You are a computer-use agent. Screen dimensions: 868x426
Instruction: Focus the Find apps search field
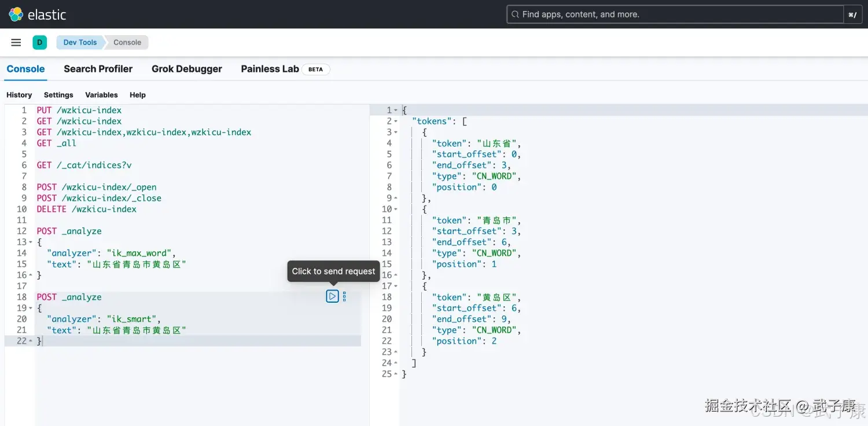pyautogui.click(x=674, y=14)
